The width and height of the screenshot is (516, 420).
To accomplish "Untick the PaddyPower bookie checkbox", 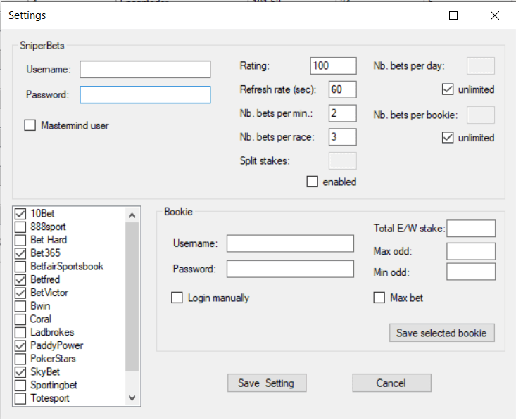I will (20, 345).
